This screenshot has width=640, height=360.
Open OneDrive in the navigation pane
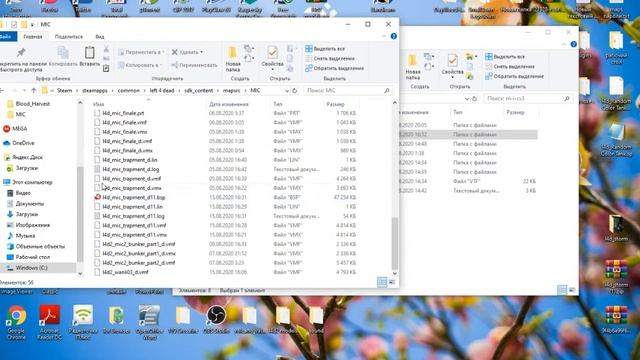point(19,143)
